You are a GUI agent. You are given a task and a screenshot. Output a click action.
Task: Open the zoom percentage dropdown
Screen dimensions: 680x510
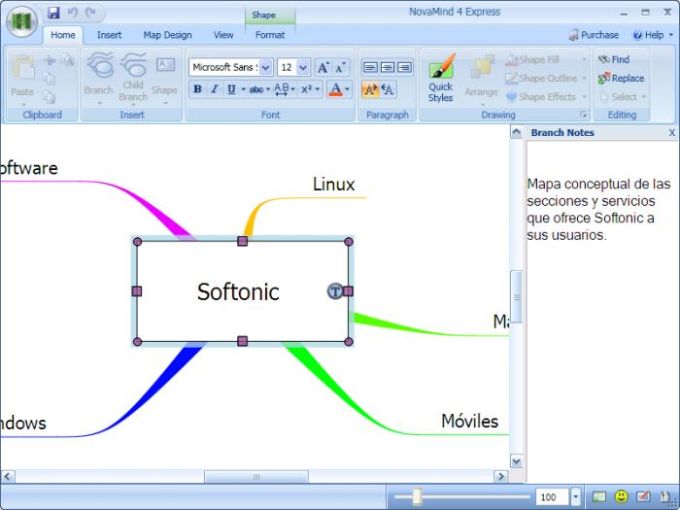(x=576, y=497)
